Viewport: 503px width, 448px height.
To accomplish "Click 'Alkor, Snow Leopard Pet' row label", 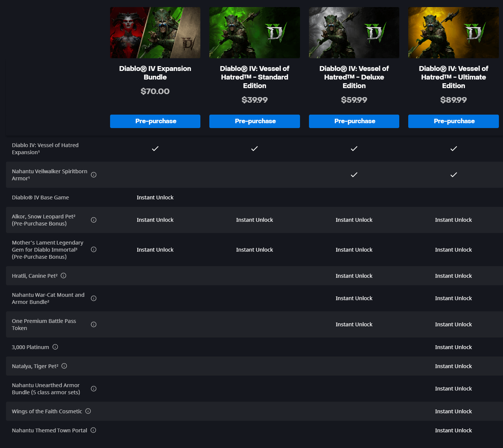I will click(x=44, y=220).
